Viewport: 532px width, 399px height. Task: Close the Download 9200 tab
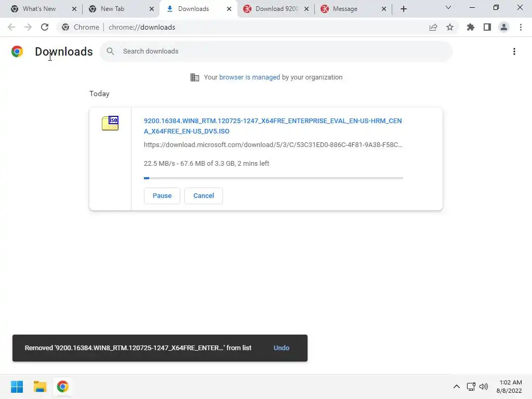(307, 9)
